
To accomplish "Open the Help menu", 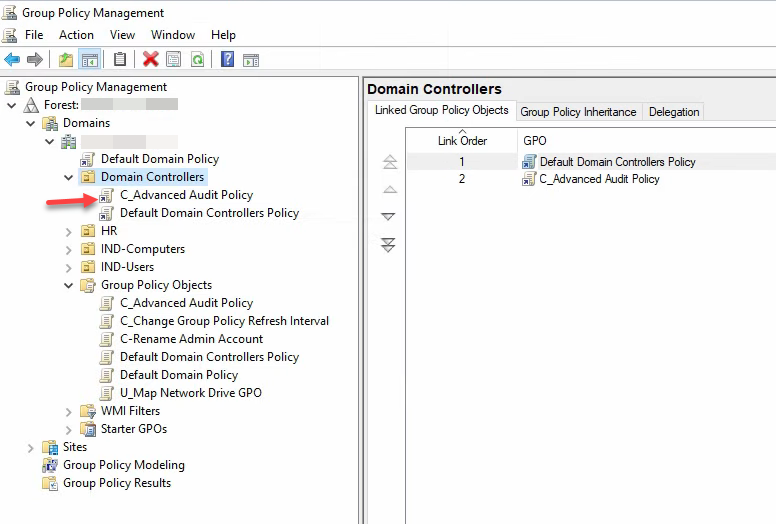I will (x=223, y=35).
